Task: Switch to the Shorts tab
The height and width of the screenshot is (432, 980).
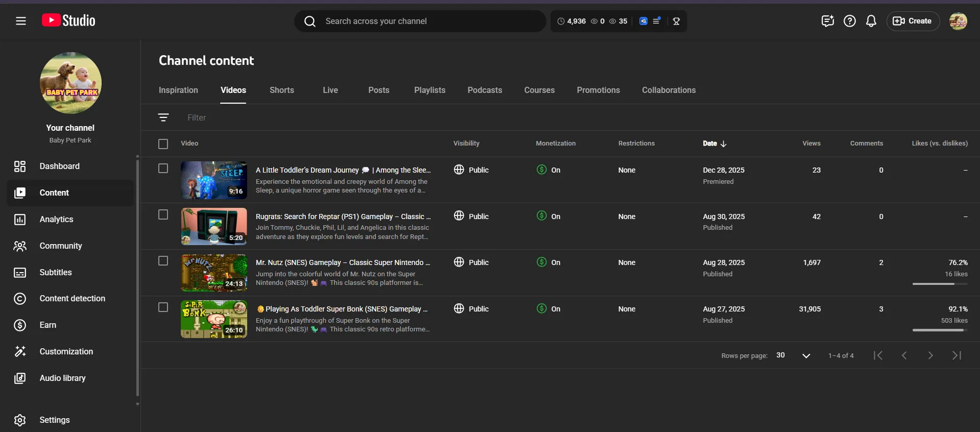Action: point(282,90)
